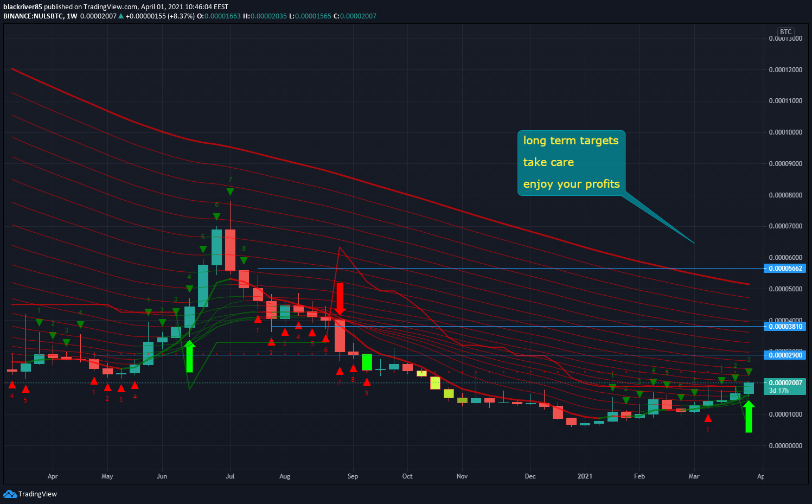Screen dimensions: 812x504
Task: Click the May label on time axis
Action: (x=107, y=476)
